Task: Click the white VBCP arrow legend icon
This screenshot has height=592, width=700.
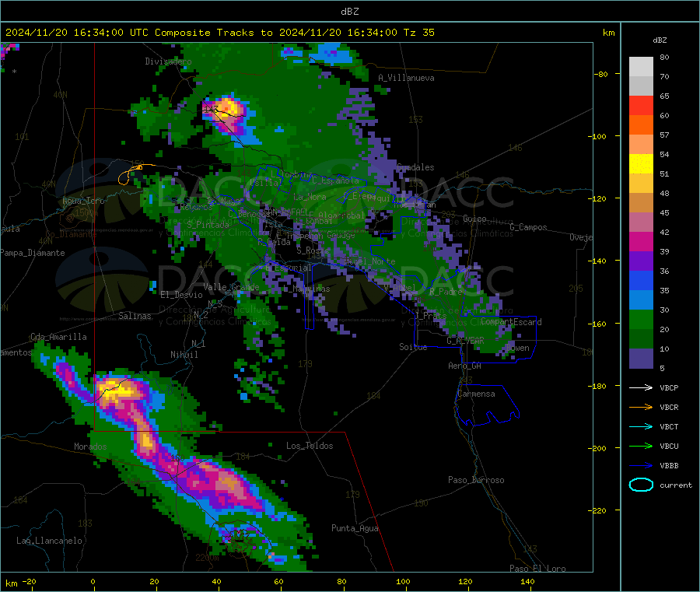Action: point(641,387)
